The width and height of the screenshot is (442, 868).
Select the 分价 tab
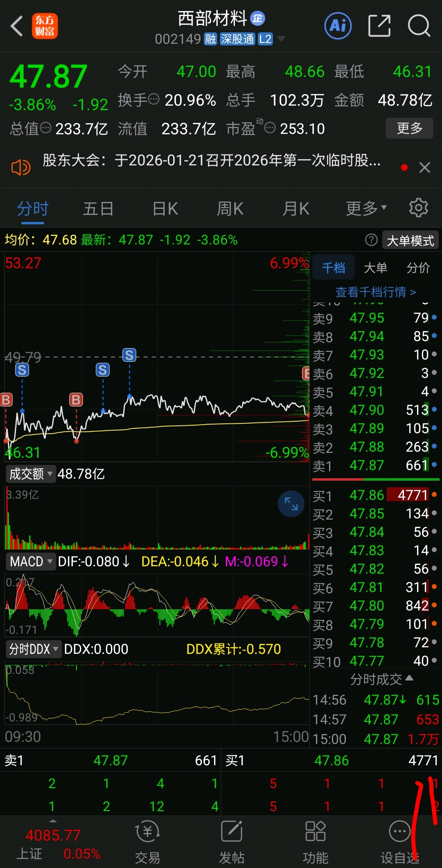pos(418,268)
